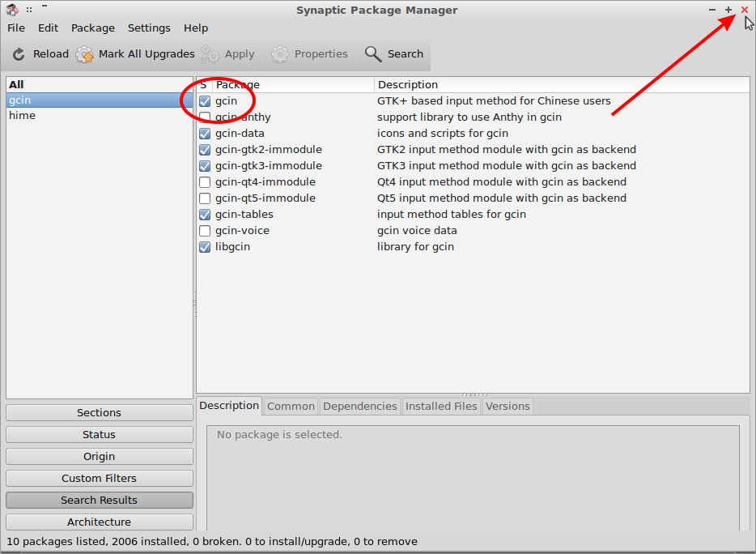Switch to the Common tab
Image resolution: width=756 pixels, height=554 pixels.
point(291,407)
